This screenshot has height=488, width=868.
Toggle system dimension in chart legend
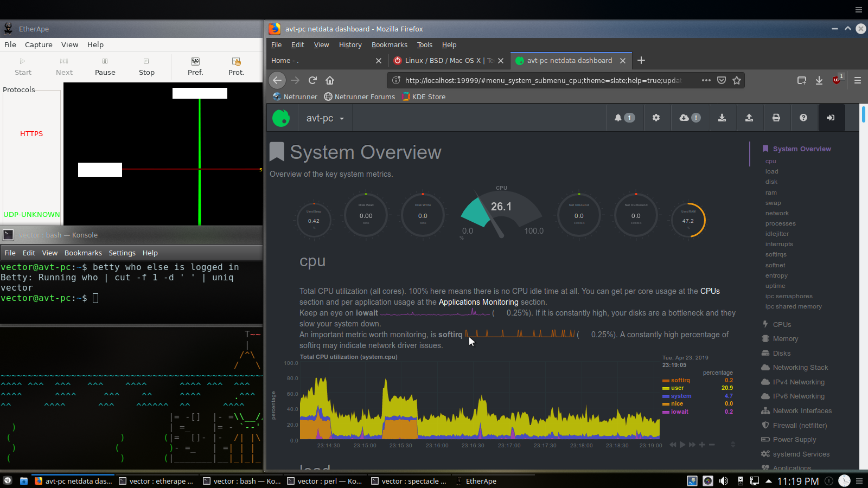[681, 396]
